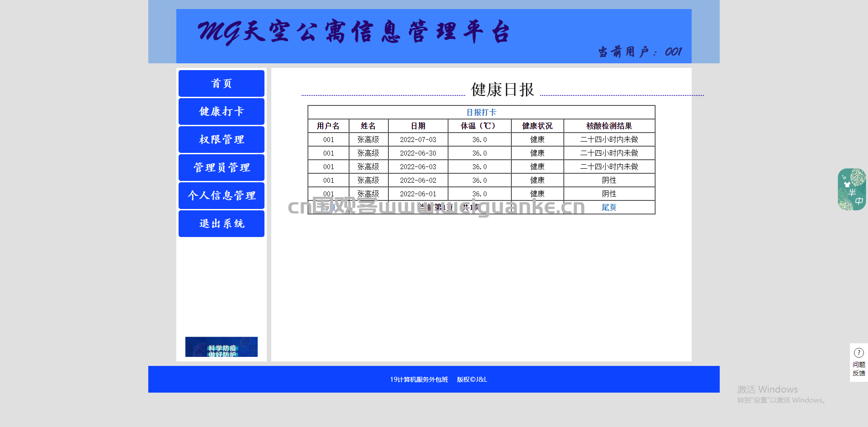The image size is (868, 427).
Task: Click 退出系统 to log out
Action: coord(222,223)
